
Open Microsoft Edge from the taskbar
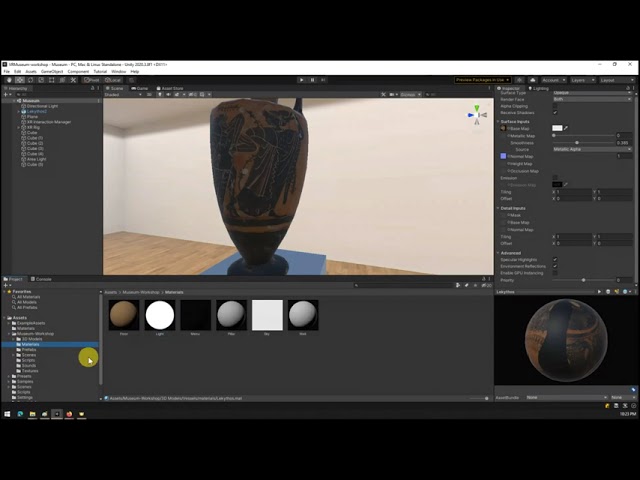point(20,414)
